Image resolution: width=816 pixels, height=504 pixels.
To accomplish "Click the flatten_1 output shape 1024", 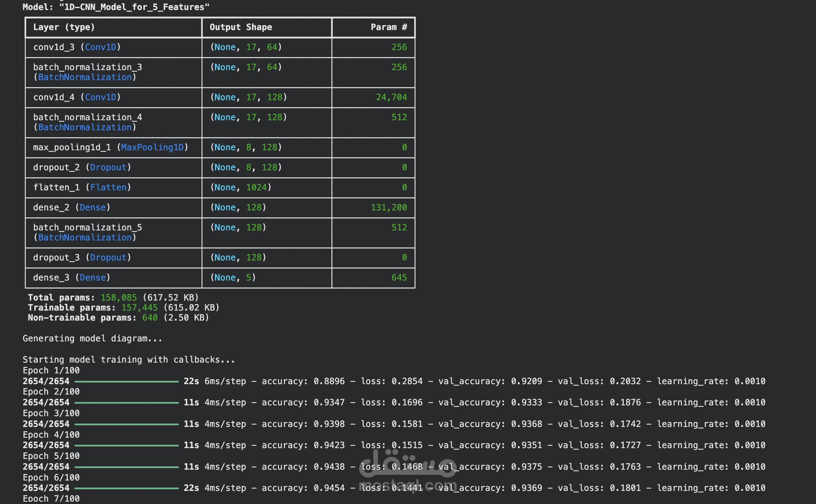I will 256,187.
